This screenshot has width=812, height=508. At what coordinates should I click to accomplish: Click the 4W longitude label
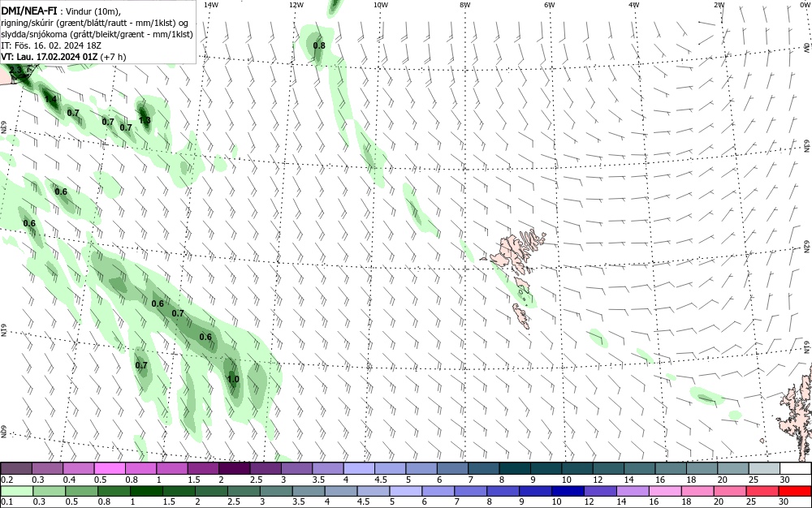(x=634, y=5)
